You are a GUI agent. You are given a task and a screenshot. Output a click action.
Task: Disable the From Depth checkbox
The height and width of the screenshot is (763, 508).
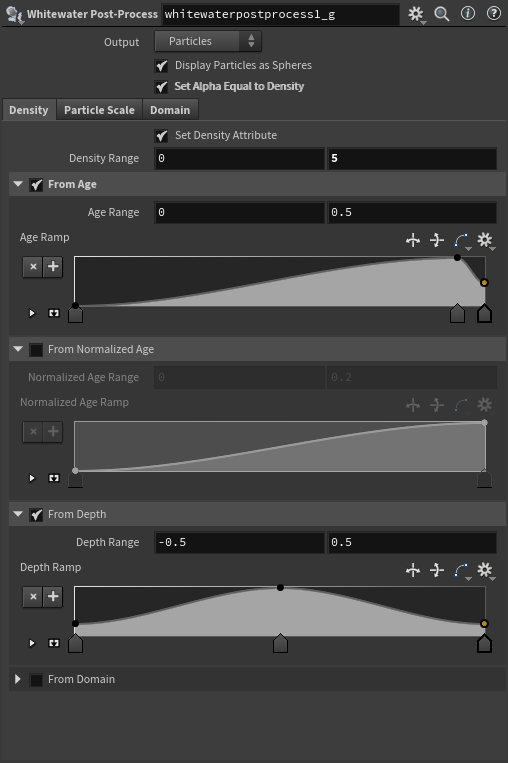pyautogui.click(x=36, y=515)
